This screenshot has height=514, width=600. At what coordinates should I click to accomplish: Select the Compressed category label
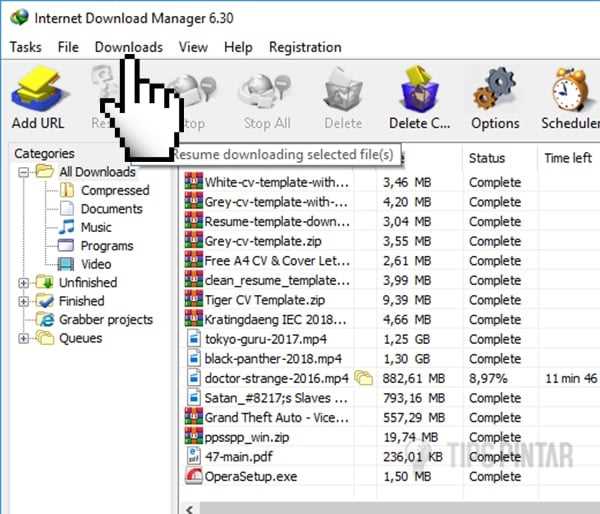115,190
